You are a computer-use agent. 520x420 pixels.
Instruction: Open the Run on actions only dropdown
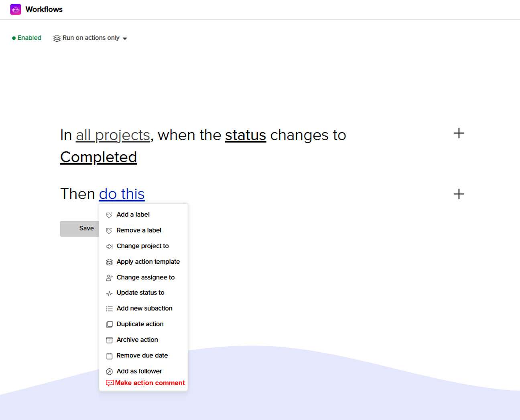91,38
